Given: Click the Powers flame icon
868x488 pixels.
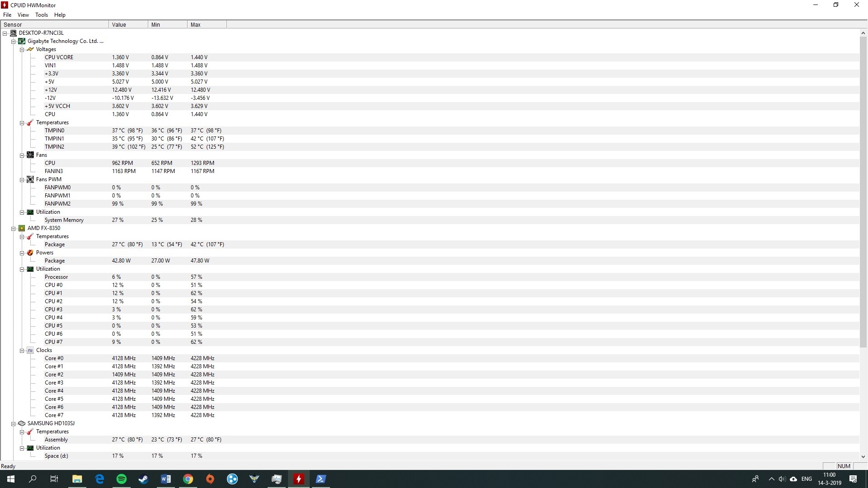Looking at the screenshot, I should tap(30, 253).
